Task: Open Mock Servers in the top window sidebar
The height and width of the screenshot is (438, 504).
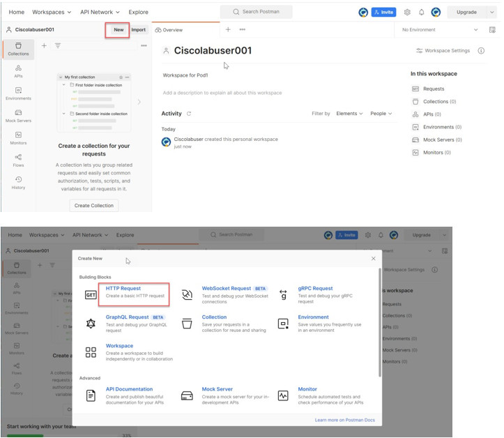Action: (x=18, y=116)
